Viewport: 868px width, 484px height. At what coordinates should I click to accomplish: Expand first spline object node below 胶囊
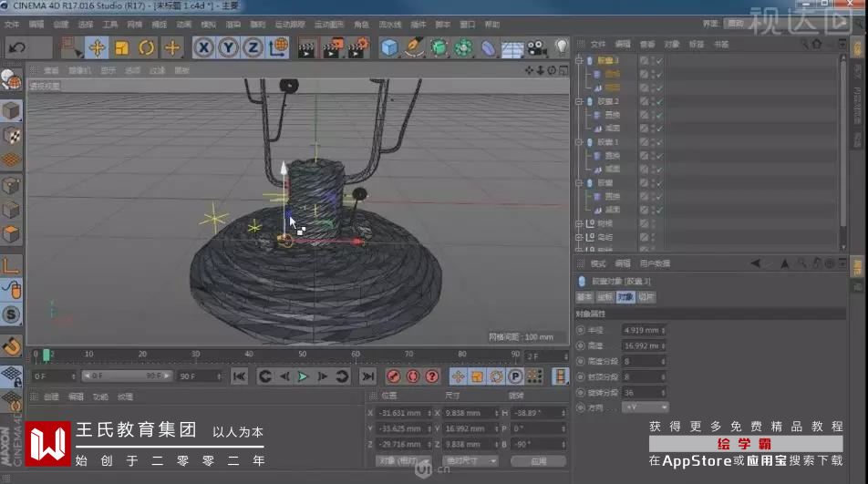click(x=580, y=223)
